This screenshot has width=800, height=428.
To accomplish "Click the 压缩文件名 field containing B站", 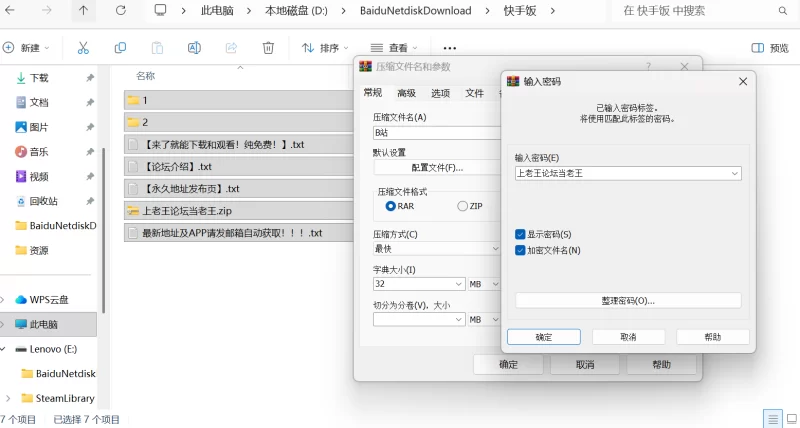I will (x=437, y=133).
